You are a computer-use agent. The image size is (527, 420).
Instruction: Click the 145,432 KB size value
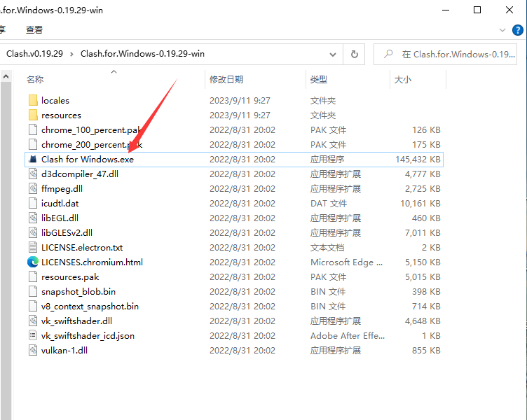418,159
